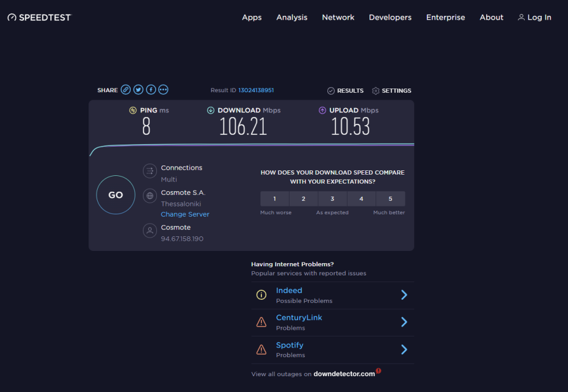This screenshot has width=568, height=392.
Task: Click the Log In user icon
Action: 521,17
